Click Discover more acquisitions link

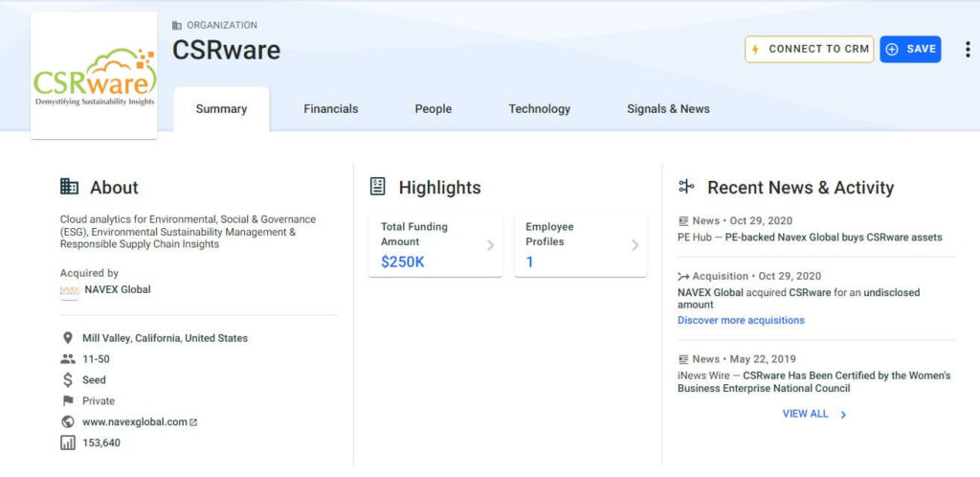[x=741, y=320]
